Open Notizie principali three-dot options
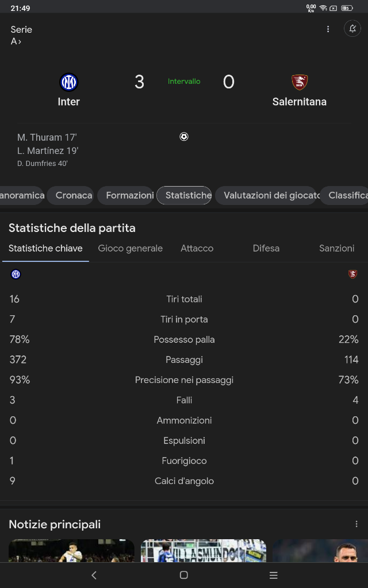 356,524
